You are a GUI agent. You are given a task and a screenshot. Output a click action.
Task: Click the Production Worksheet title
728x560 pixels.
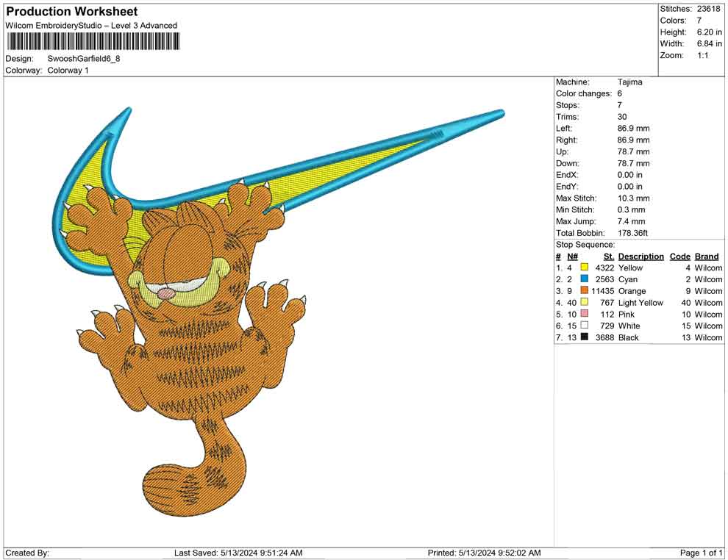[71, 12]
